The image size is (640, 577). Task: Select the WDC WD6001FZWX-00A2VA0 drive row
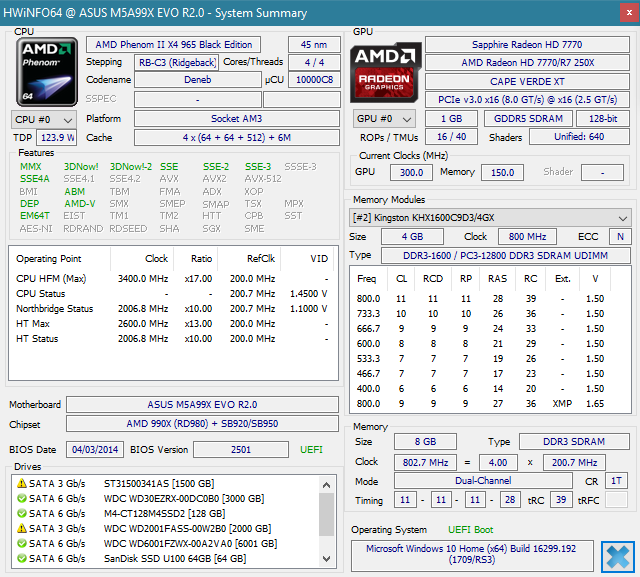(x=165, y=544)
